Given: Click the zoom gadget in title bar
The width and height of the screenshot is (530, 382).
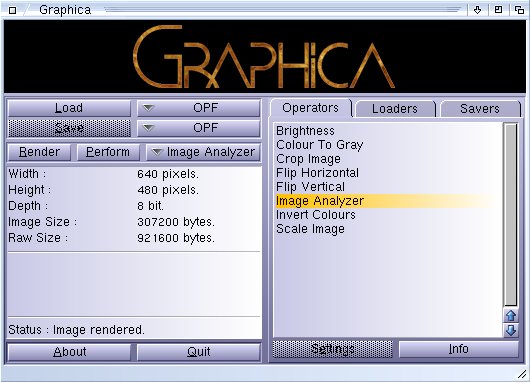Looking at the screenshot, I should [498, 10].
